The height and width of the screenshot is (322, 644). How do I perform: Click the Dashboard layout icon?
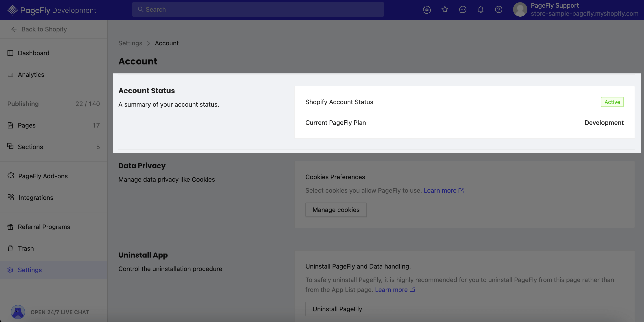[x=10, y=53]
